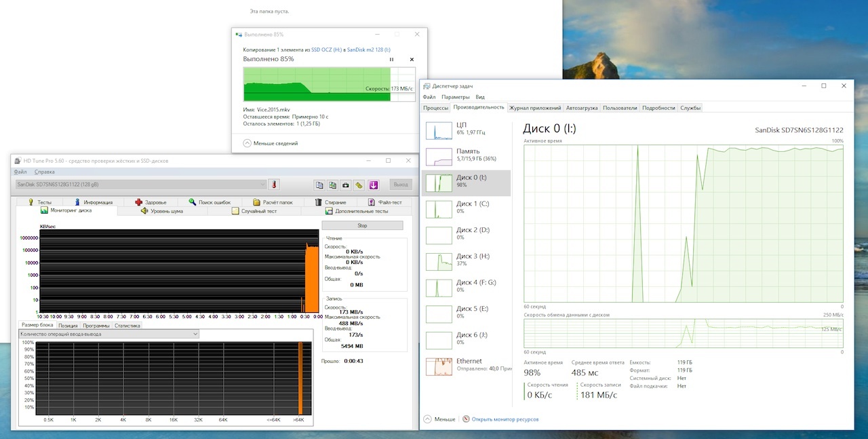
Task: Switch to Подробности tab
Action: pos(658,108)
